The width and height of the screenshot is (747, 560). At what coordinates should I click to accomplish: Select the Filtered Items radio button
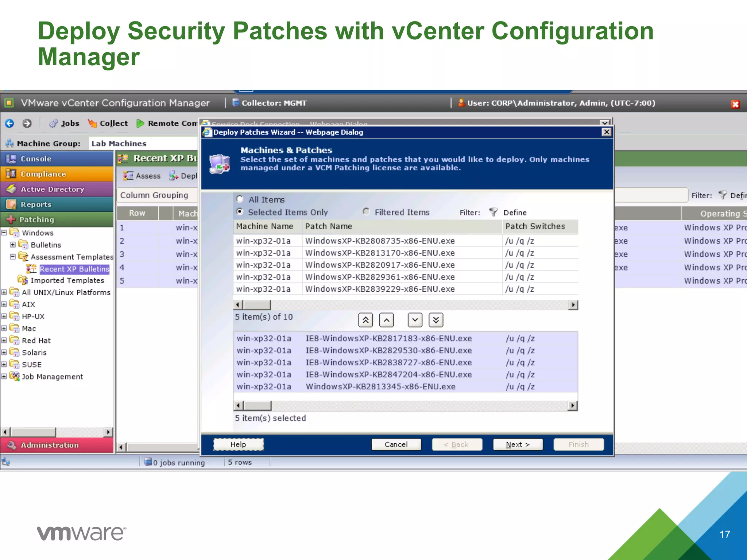pos(366,211)
